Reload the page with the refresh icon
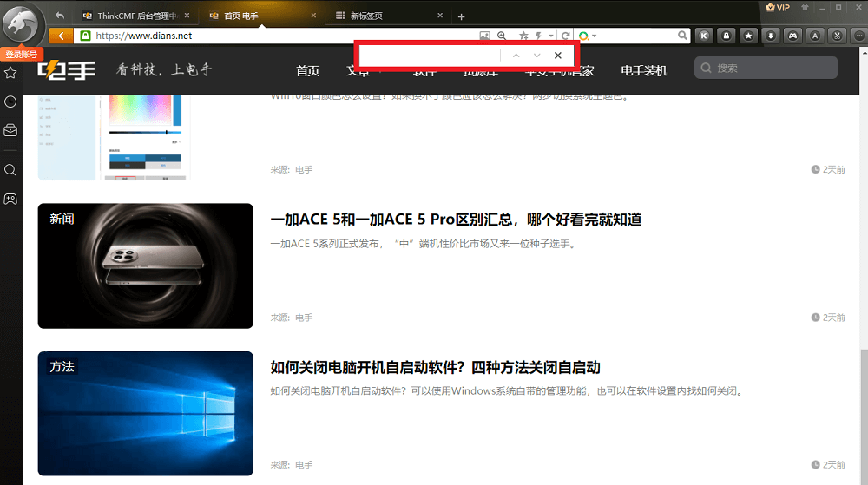The image size is (868, 485). 566,36
